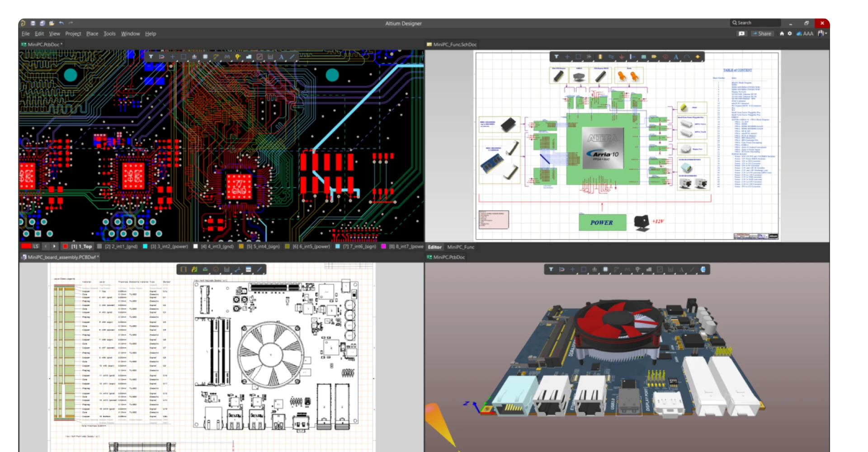The height and width of the screenshot is (452, 868).
Task: Click the save icon in the title bar
Action: point(33,23)
